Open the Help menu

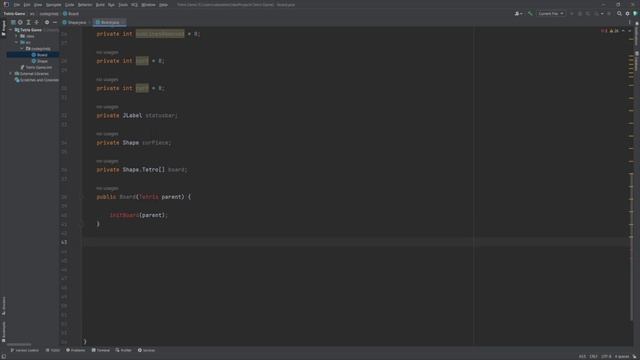[x=163, y=5]
